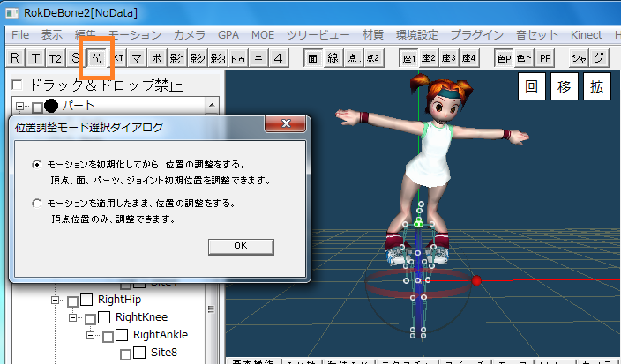621x364 pixels.
Task: Click the 面 face display button
Action: point(313,58)
